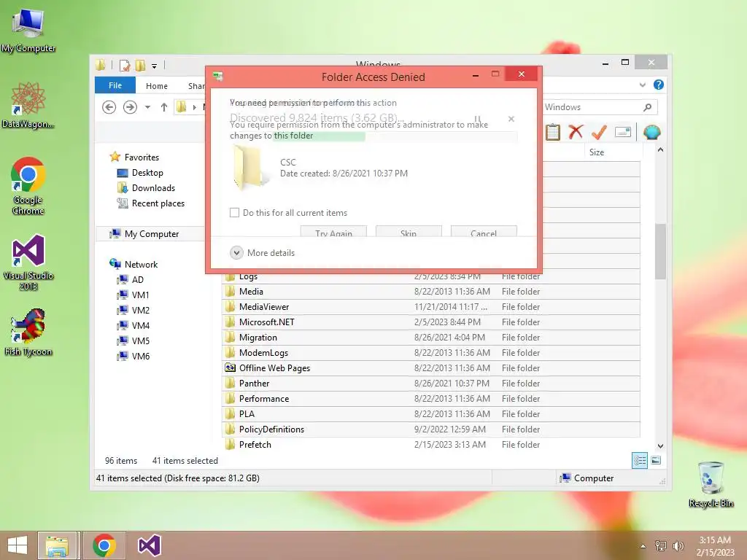Open Customize Quick Access Toolbar dropdown
This screenshot has width=747, height=560.
point(155,66)
